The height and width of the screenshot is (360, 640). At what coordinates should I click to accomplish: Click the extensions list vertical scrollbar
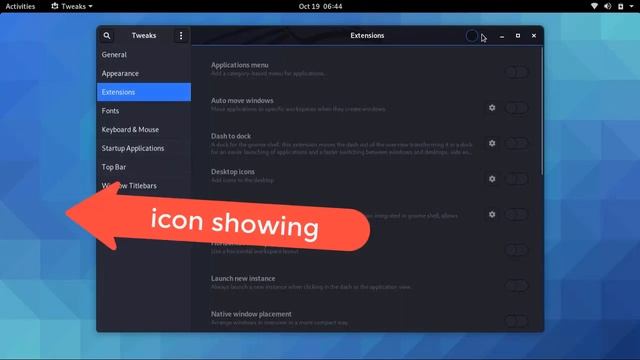(x=542, y=111)
